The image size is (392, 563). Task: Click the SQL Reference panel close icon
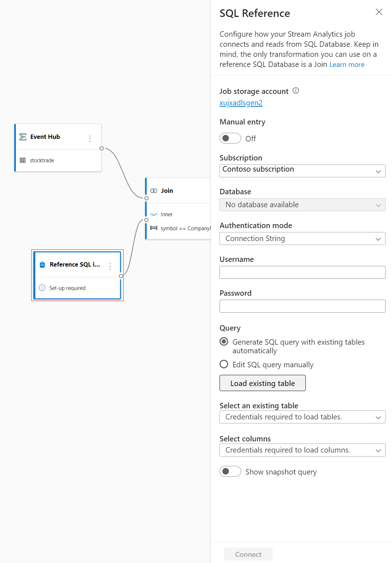(x=379, y=12)
